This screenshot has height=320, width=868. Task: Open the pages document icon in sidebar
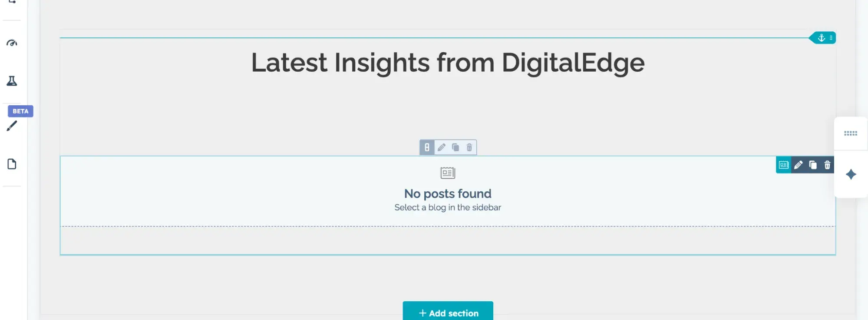tap(12, 164)
